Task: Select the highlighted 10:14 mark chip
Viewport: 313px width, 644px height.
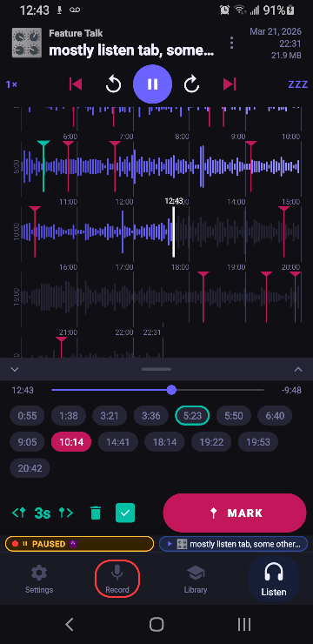Action: click(71, 442)
